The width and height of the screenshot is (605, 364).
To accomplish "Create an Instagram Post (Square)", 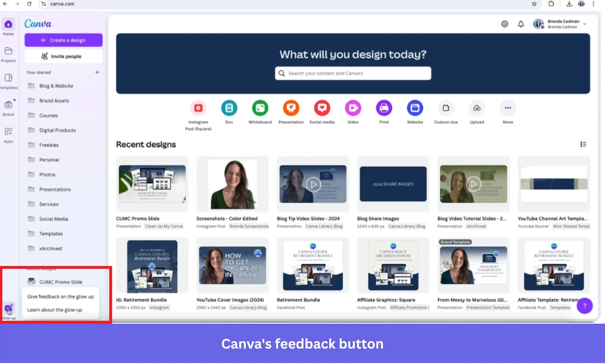I will point(198,108).
